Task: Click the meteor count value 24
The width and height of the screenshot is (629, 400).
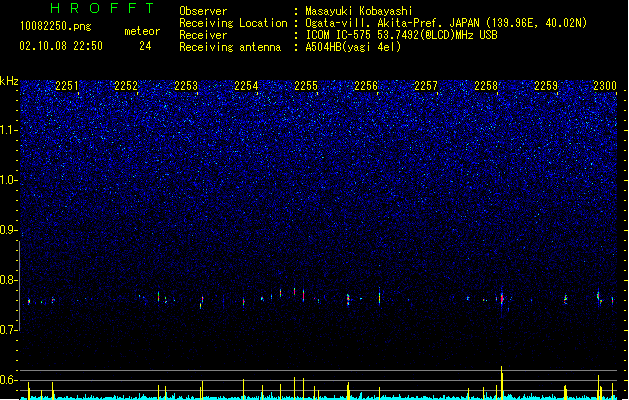Action: click(x=145, y=46)
